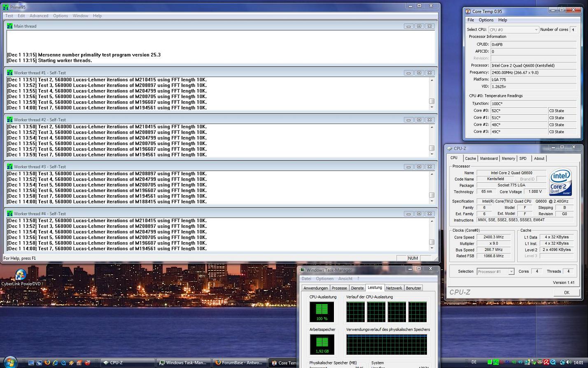This screenshot has width=588, height=368.
Task: Switch to Windows Task-Manager taskbar button
Action: pos(184,363)
